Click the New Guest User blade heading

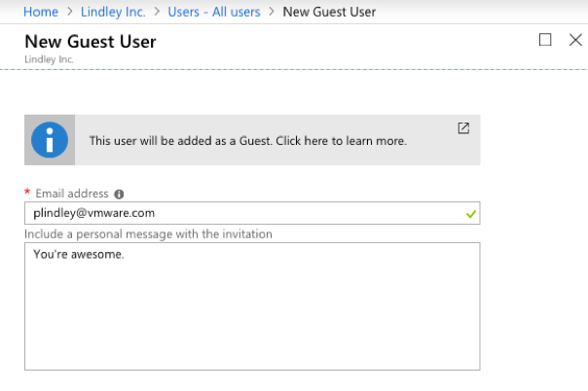[x=90, y=42]
